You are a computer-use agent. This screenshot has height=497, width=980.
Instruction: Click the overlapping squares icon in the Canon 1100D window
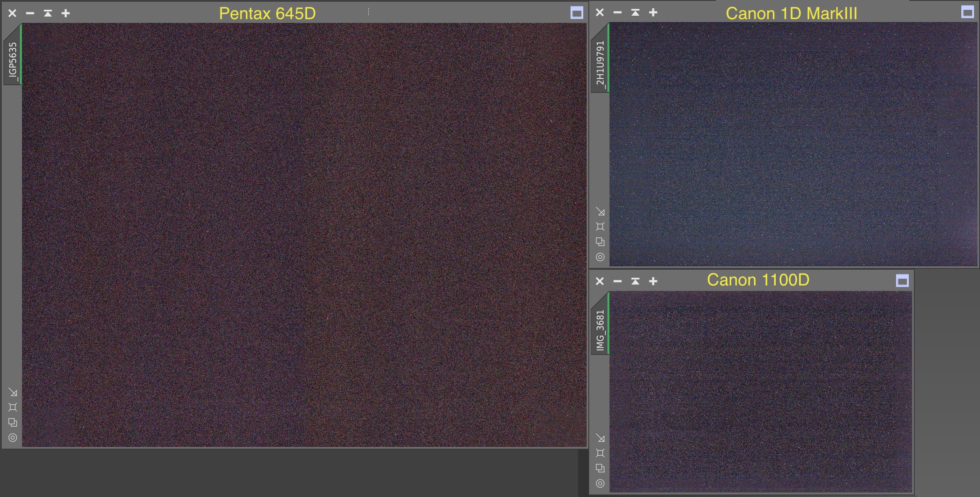(x=600, y=468)
